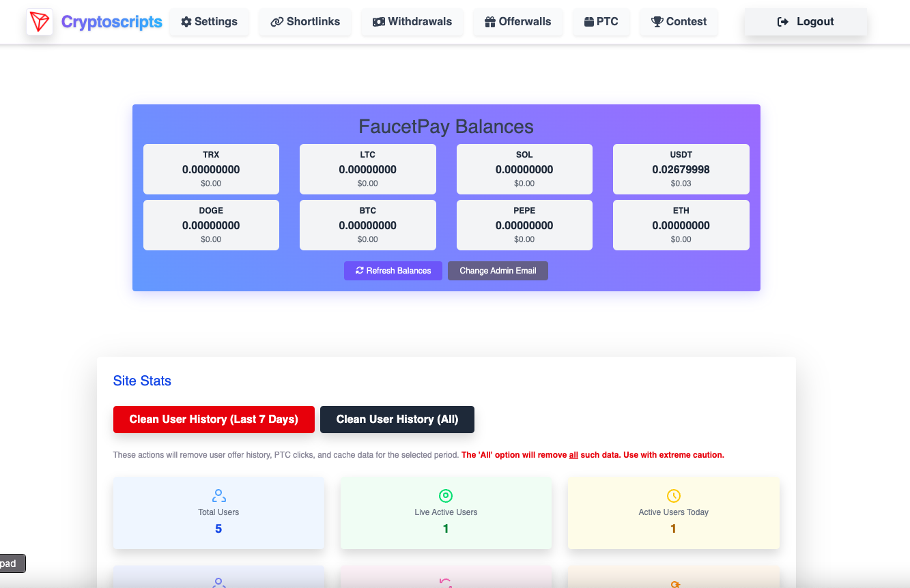Screen dimensions: 910x588
Task: Select the LTC balance card
Action: click(368, 169)
